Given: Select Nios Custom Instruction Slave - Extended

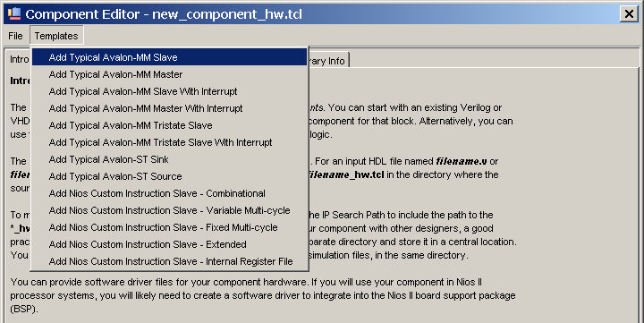Looking at the screenshot, I should [x=170, y=244].
